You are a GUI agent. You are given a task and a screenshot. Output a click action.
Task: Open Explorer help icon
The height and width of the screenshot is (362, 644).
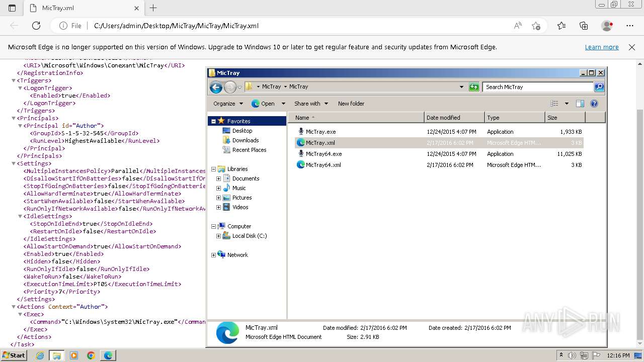tap(594, 104)
